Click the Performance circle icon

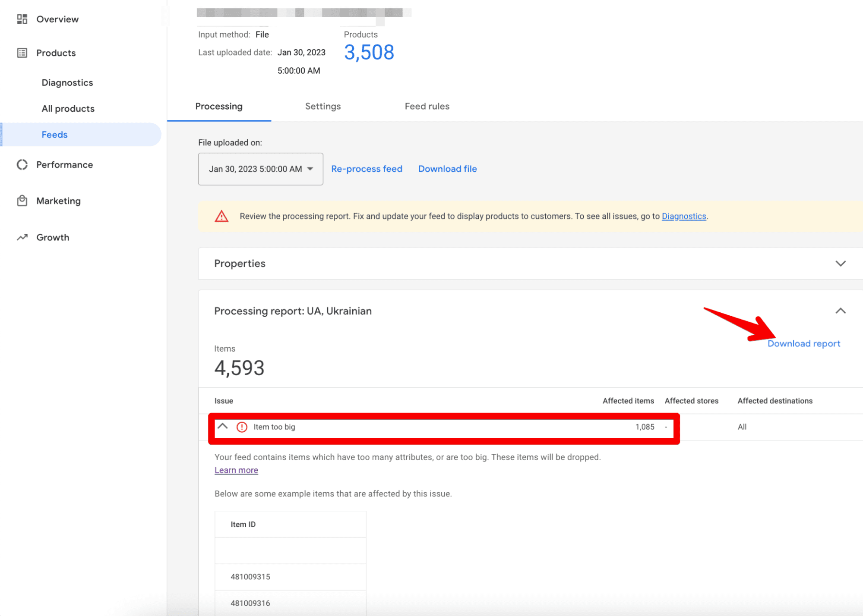(x=22, y=165)
